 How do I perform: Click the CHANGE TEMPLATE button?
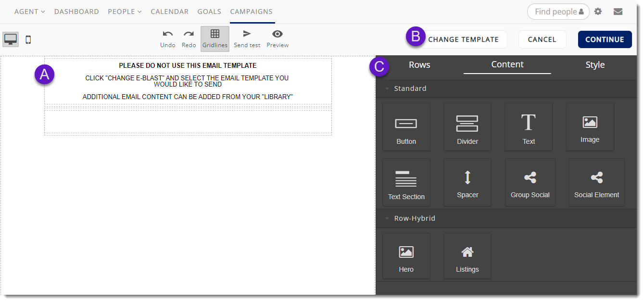(x=463, y=39)
